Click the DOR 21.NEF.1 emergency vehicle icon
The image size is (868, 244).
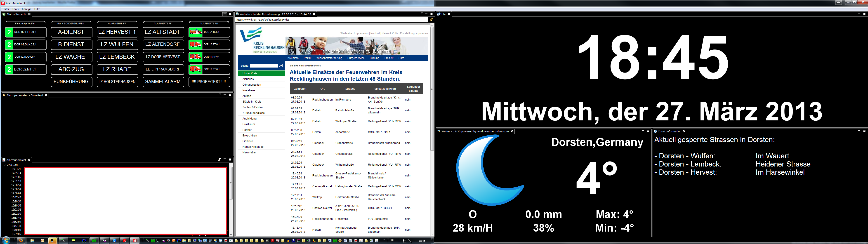[x=196, y=32]
